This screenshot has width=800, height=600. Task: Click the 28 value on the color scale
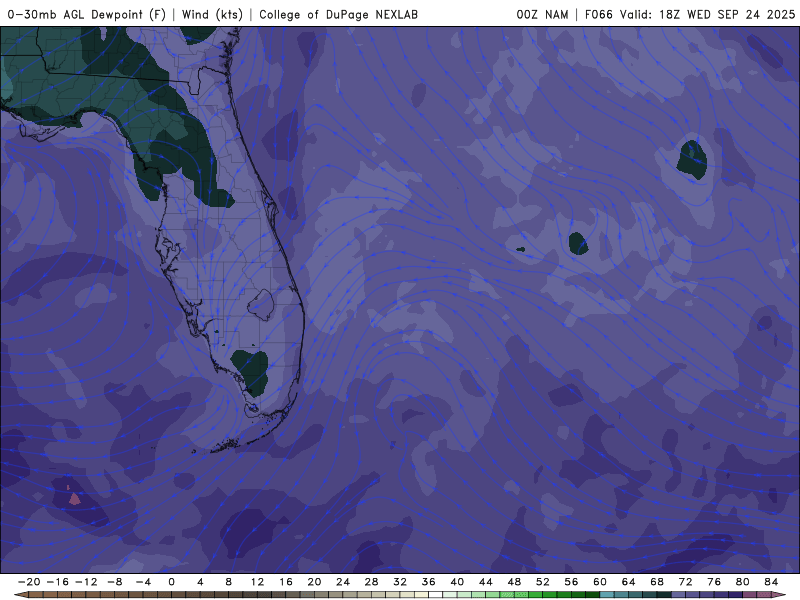coord(371,582)
